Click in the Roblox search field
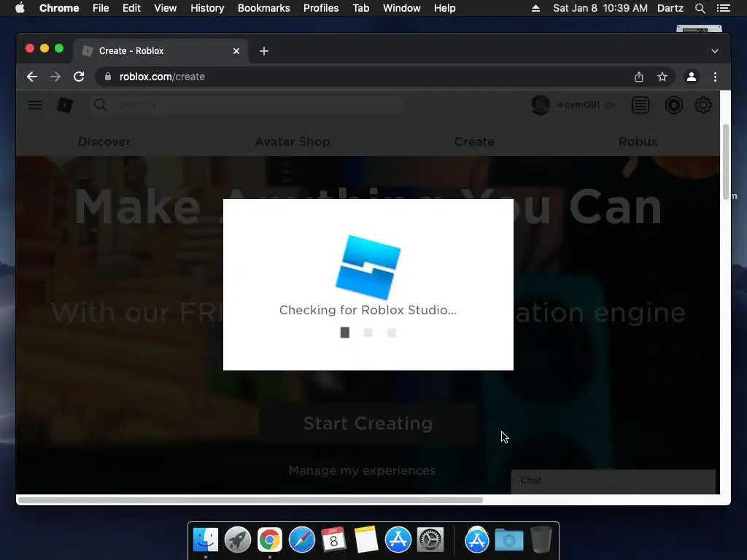The image size is (747, 560). (248, 105)
